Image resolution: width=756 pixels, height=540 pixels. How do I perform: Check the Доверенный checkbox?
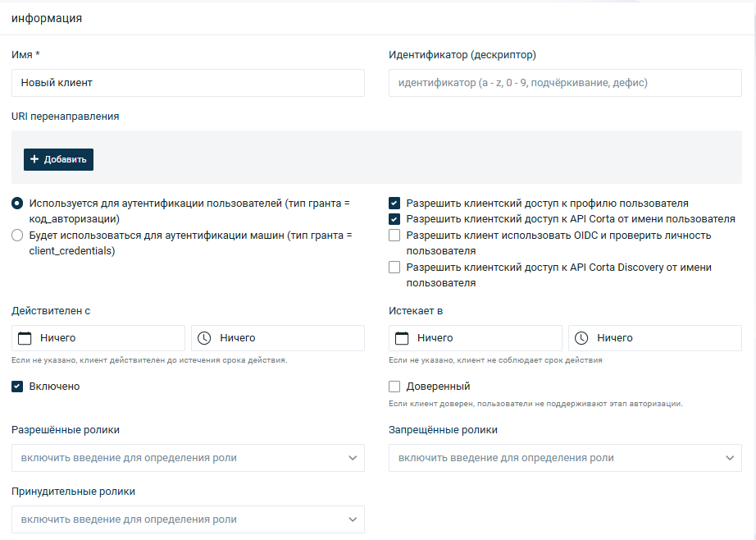pyautogui.click(x=394, y=386)
